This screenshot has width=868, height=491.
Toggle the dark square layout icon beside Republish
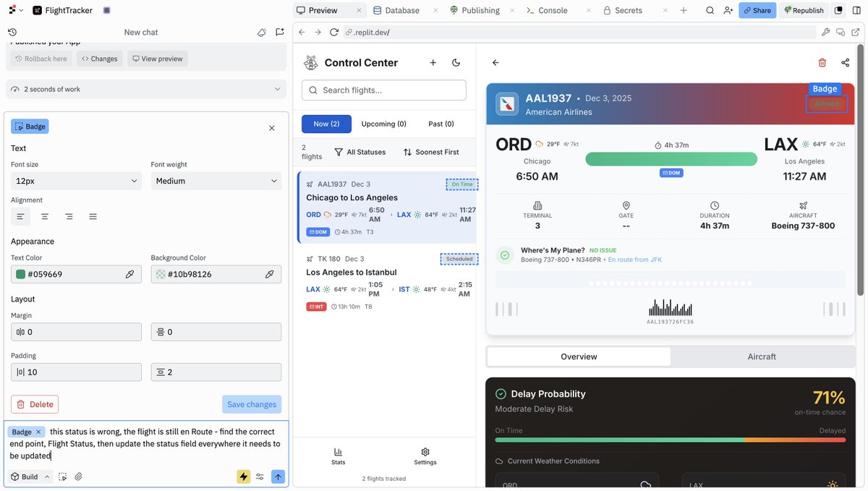pyautogui.click(x=838, y=10)
